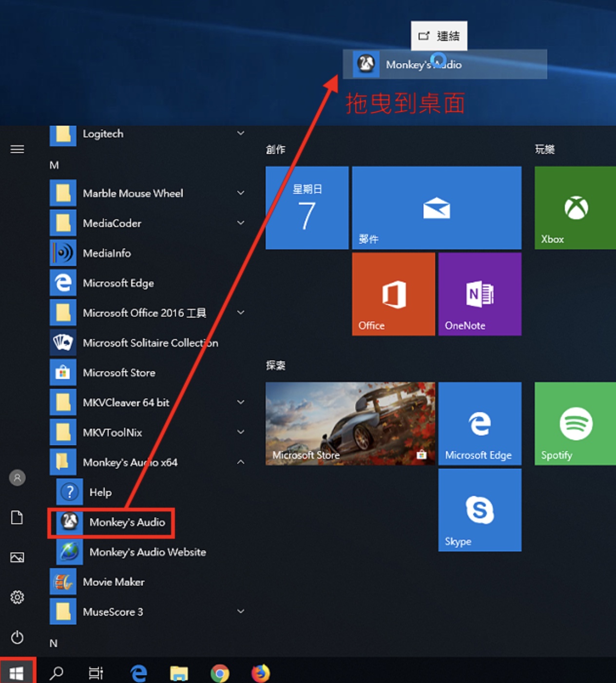Open Settings gear in the Start sidebar
This screenshot has width=616, height=683.
pyautogui.click(x=17, y=597)
